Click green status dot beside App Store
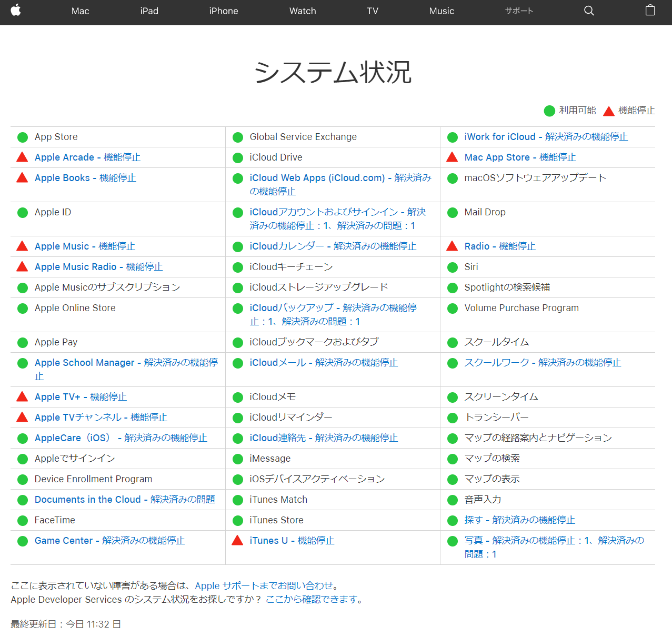 click(x=23, y=137)
